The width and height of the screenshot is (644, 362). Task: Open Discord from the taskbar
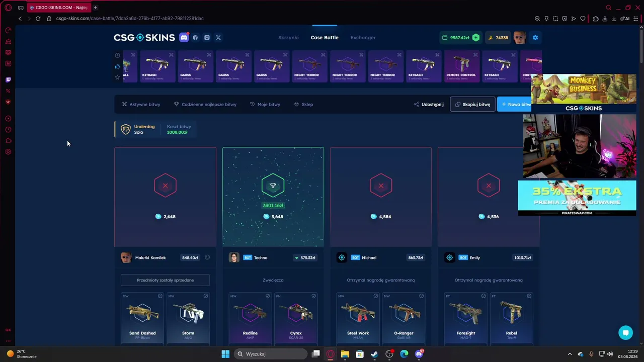[419, 354]
